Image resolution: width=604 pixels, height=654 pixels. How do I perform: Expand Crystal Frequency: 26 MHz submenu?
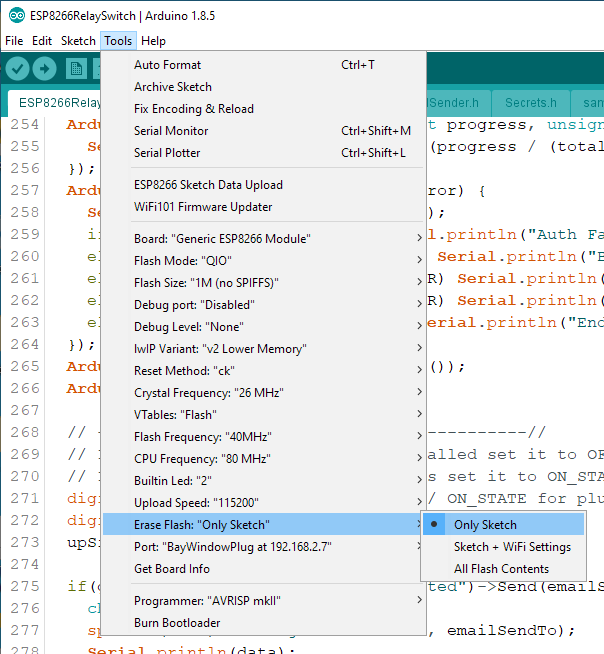[264, 393]
